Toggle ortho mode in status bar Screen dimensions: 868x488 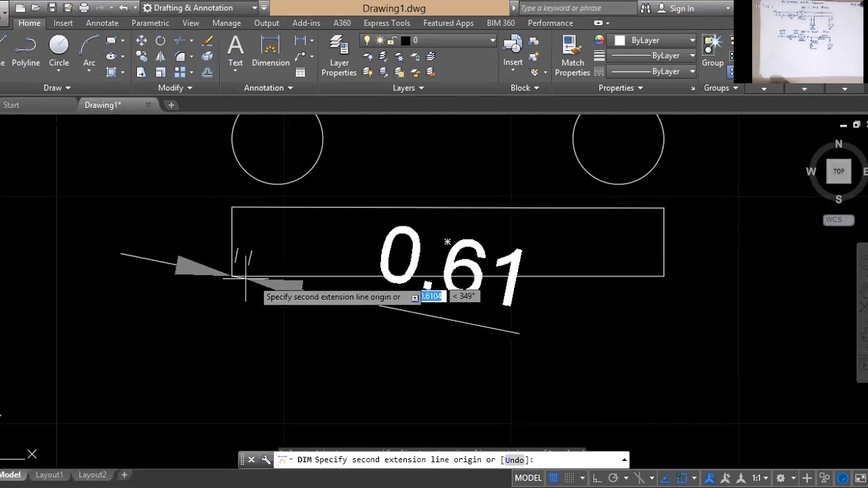(x=598, y=478)
